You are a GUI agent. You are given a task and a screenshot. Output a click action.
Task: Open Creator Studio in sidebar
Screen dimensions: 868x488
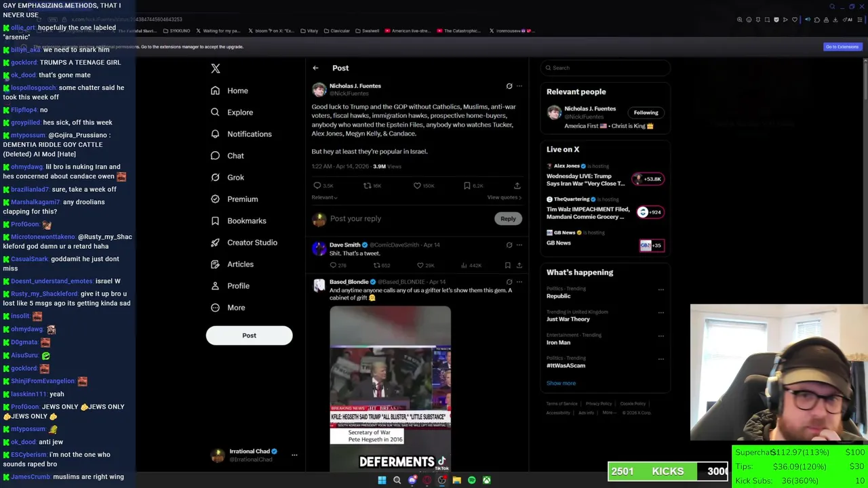[x=243, y=243]
